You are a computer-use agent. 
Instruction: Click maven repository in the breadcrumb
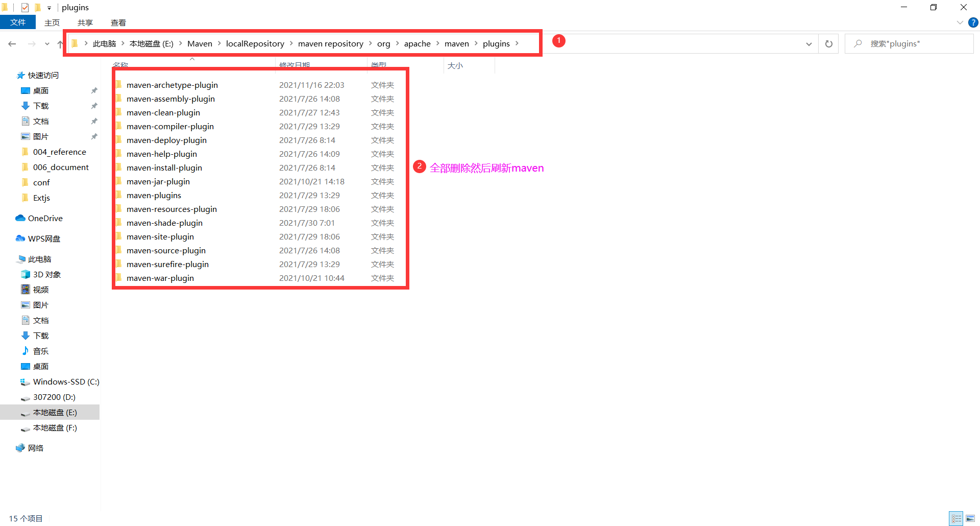331,44
